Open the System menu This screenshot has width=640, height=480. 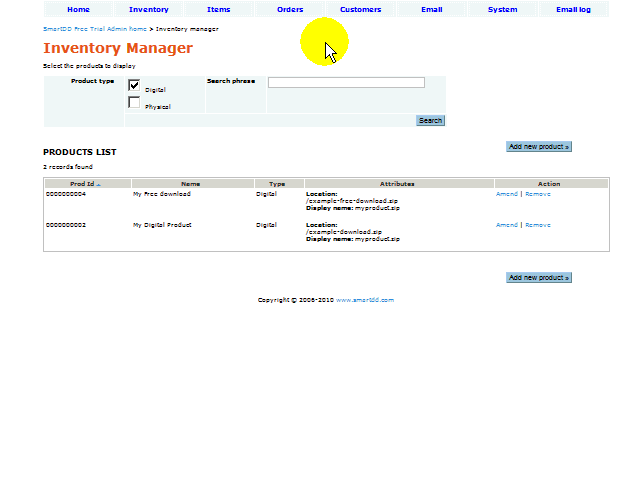click(x=502, y=10)
